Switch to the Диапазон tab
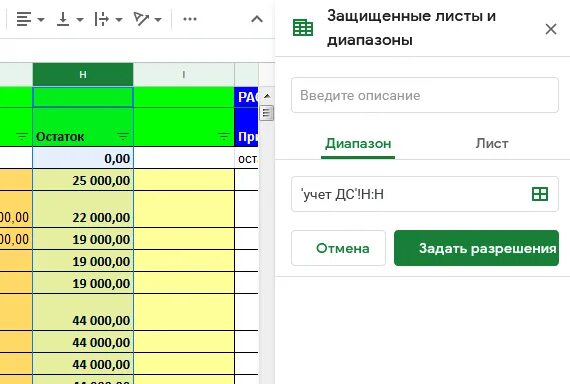570x384 pixels. coord(358,144)
